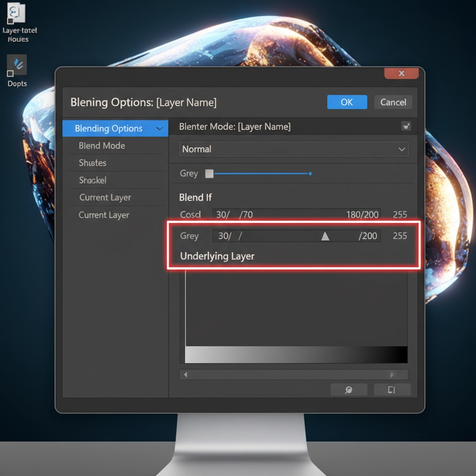Toggle checkbox on Layer-tatel desktop icon
This screenshot has width=476, height=476.
(x=10, y=21)
